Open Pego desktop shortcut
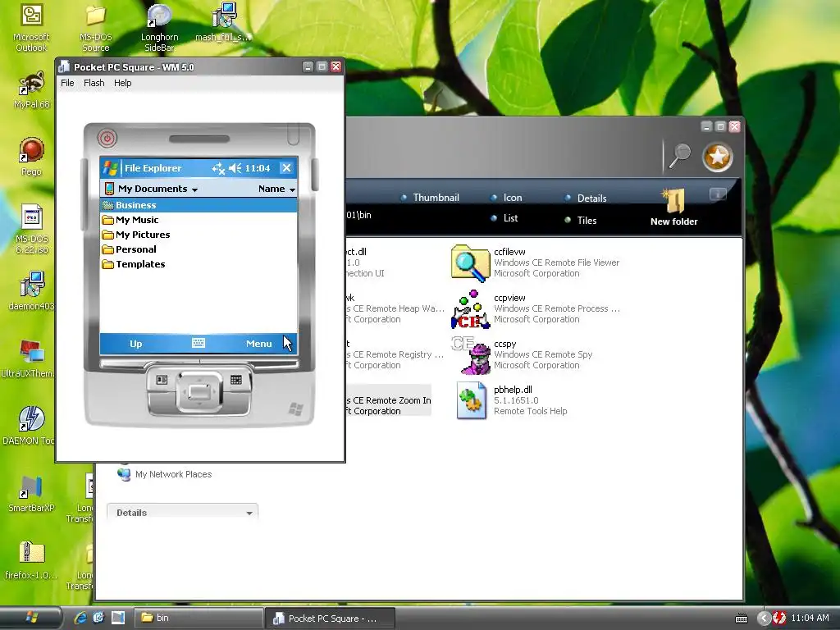Viewport: 840px width, 630px height. point(32,157)
